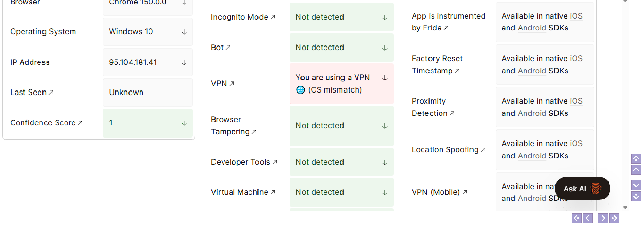Click the page scrollbar down arrow

pos(625,207)
